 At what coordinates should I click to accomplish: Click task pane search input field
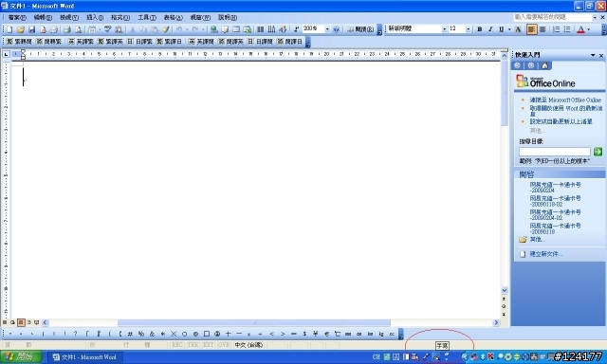[554, 152]
